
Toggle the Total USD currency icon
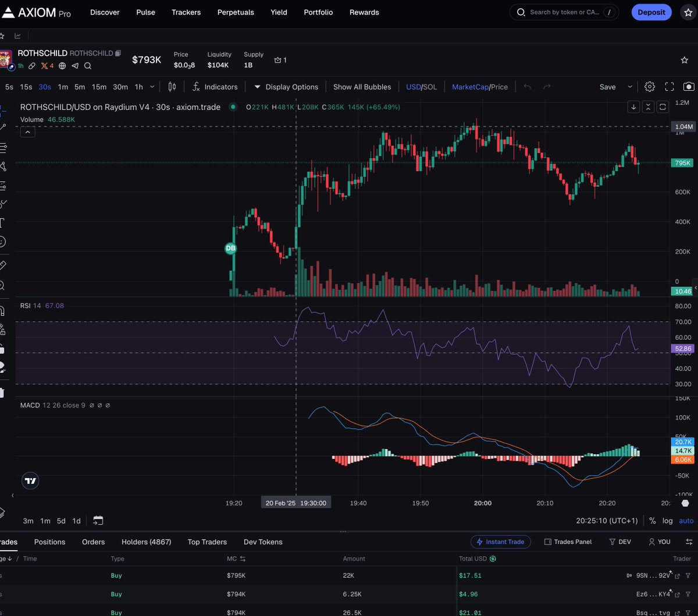(493, 559)
